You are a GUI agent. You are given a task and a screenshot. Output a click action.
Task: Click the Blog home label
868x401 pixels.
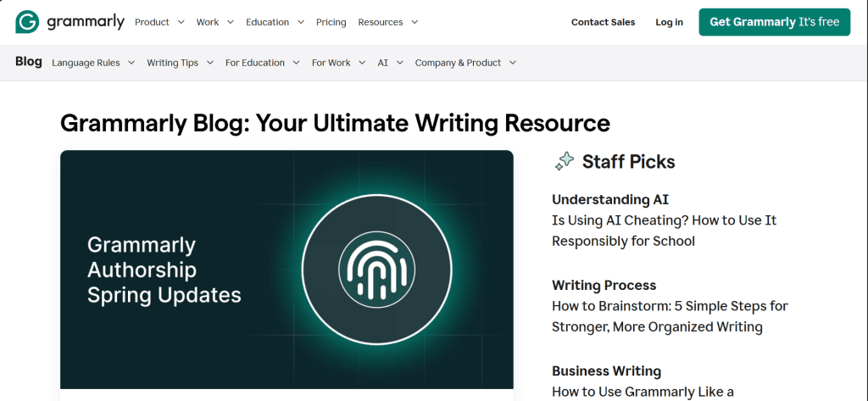click(28, 62)
